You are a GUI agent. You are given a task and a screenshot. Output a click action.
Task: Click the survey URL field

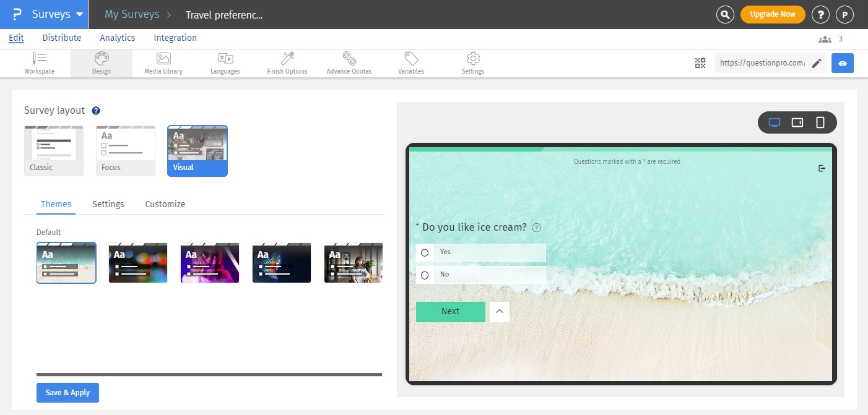[763, 63]
